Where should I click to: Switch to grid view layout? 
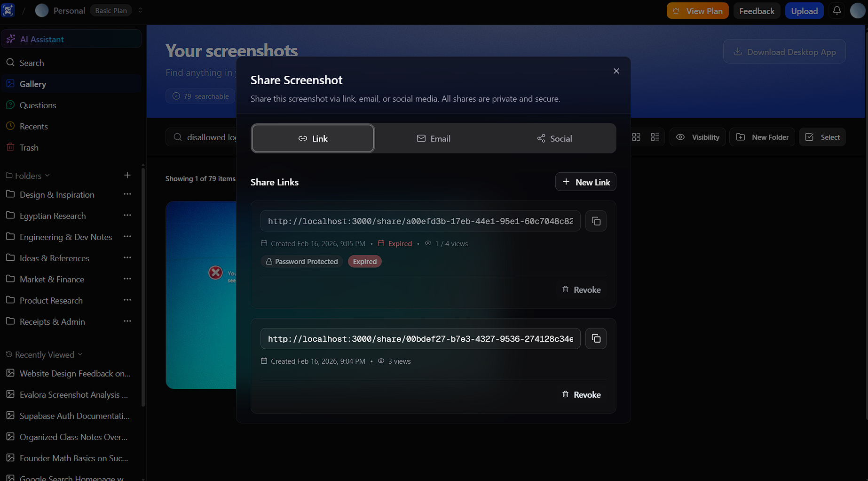(x=636, y=137)
